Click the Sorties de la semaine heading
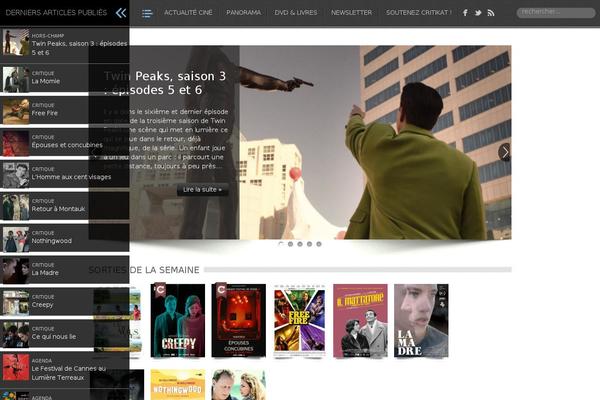This screenshot has width=600, height=400. [x=144, y=270]
